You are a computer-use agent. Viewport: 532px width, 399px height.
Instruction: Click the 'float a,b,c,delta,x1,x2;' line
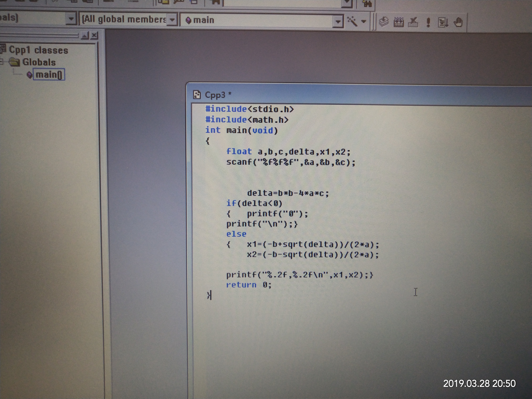click(288, 151)
